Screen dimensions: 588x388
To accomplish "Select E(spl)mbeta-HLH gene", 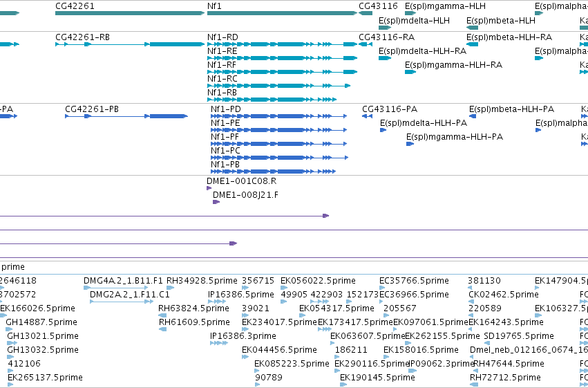I will 472,28.
